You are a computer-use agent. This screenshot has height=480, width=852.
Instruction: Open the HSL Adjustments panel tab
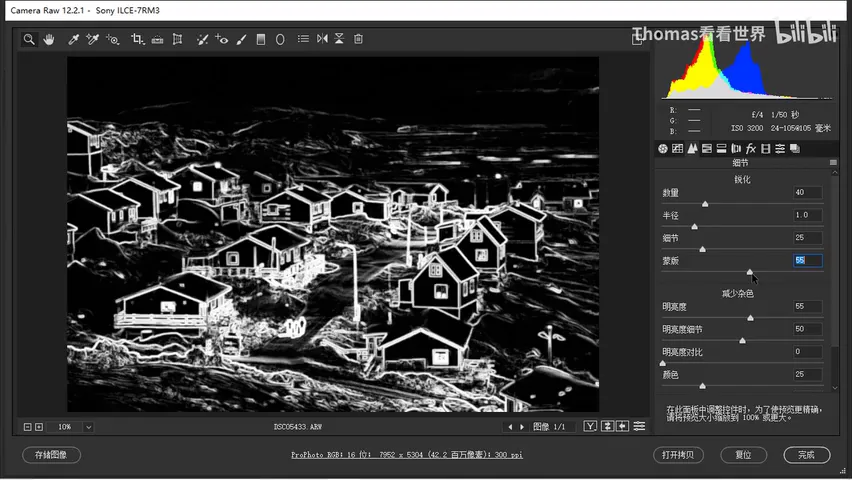[x=706, y=148]
